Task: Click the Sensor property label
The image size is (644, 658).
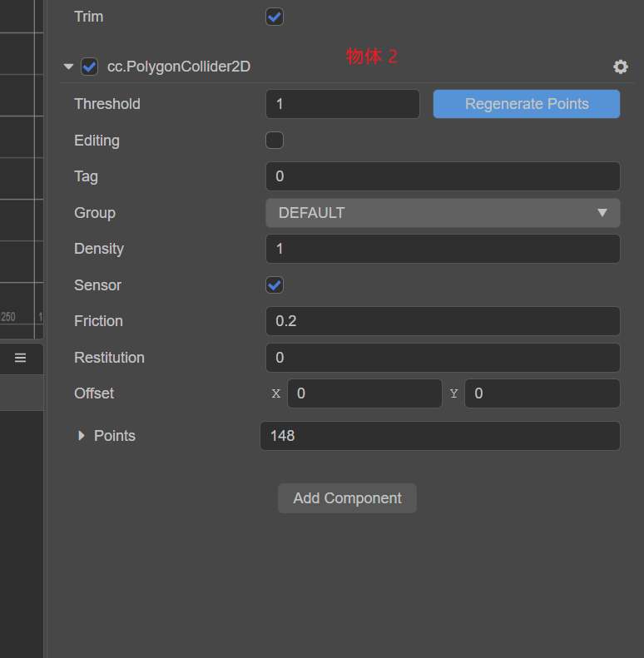Action: pyautogui.click(x=97, y=285)
